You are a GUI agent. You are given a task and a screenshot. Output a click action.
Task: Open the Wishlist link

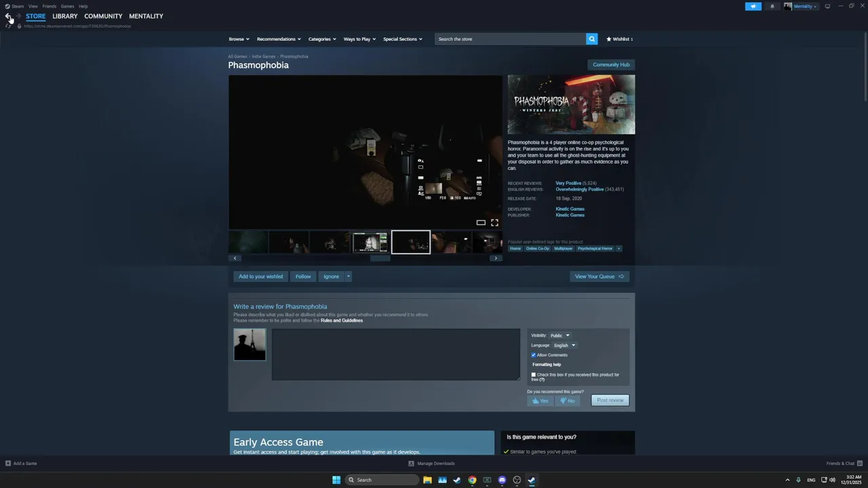coord(620,39)
